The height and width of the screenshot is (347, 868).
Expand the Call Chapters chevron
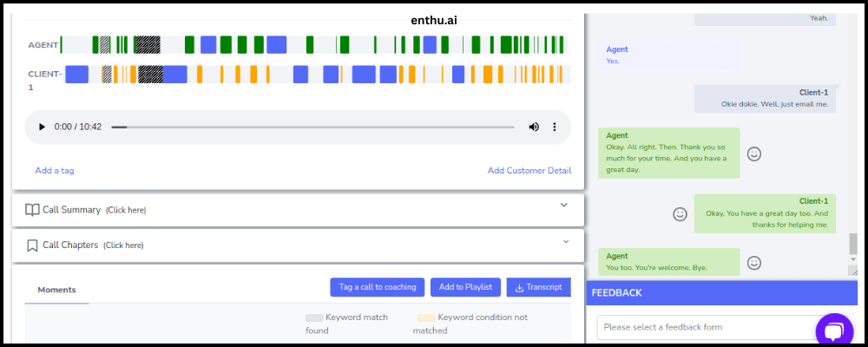click(566, 241)
